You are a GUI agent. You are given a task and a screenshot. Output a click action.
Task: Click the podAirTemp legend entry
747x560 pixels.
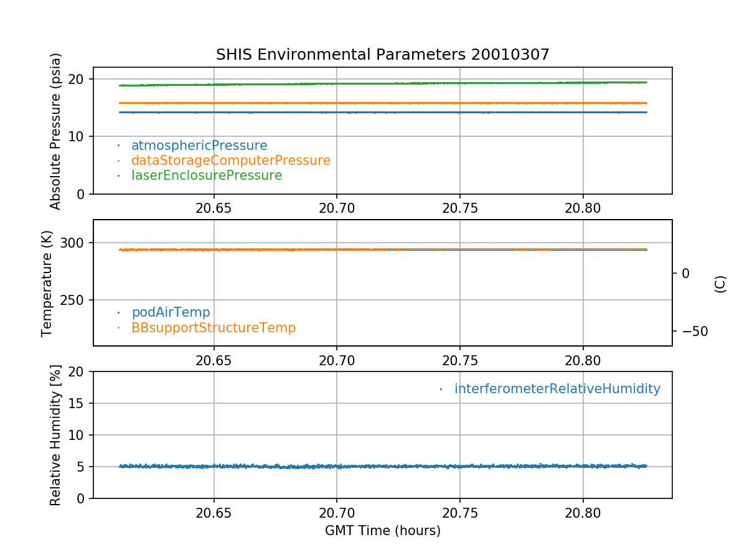171,312
